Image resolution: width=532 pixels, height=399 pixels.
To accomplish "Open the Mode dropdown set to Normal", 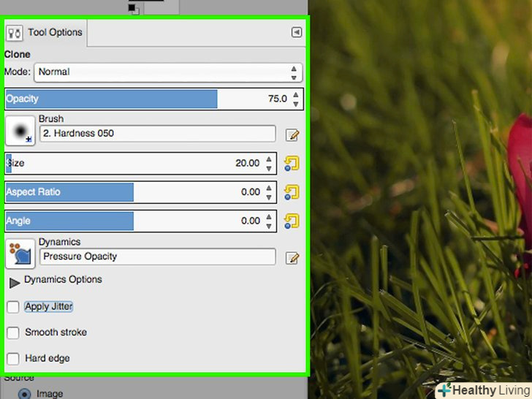I will (168, 72).
